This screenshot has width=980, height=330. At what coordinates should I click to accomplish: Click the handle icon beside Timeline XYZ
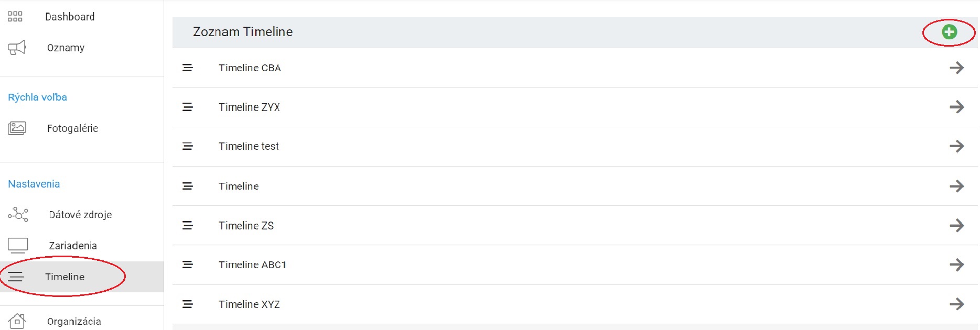pos(188,304)
